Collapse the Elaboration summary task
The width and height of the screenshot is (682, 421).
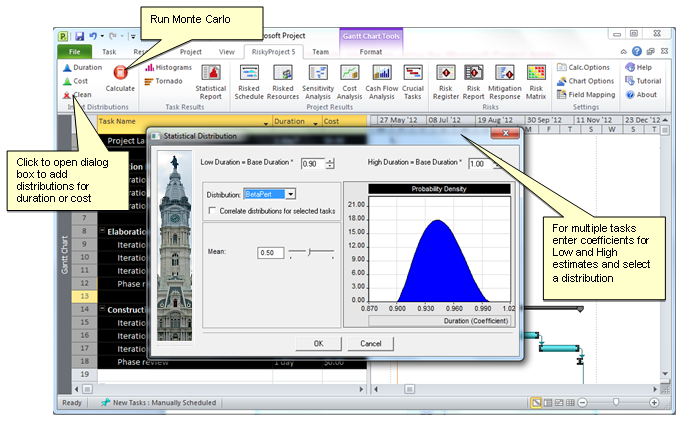point(103,231)
